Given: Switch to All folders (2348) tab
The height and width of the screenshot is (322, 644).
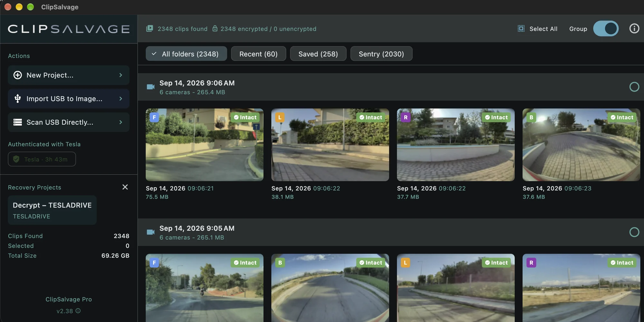Looking at the screenshot, I should 186,54.
